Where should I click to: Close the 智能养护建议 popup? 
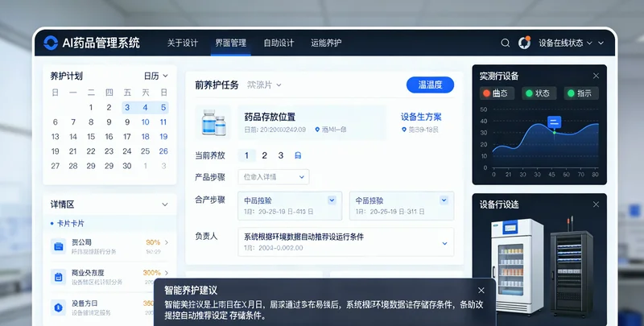481,290
